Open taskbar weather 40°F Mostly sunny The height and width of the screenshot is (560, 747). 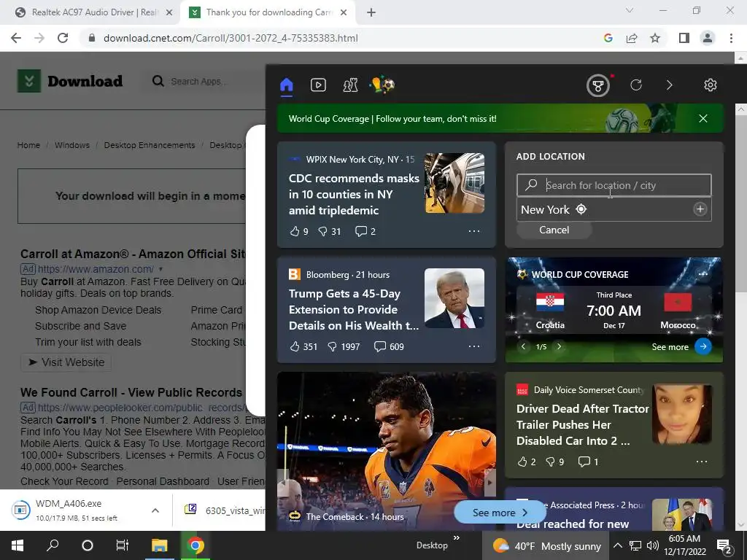coord(546,545)
